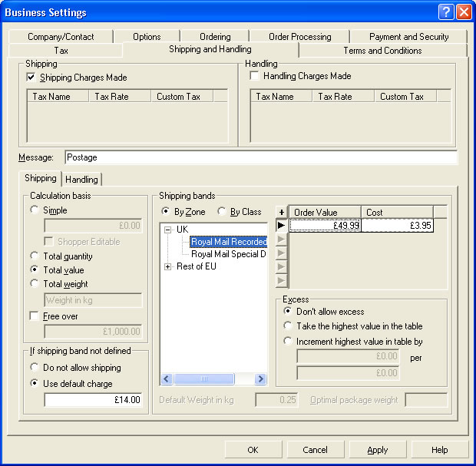Viewport: 476px width, 466px height.
Task: Click scroll right arrow in zone tree
Action: pyautogui.click(x=260, y=379)
